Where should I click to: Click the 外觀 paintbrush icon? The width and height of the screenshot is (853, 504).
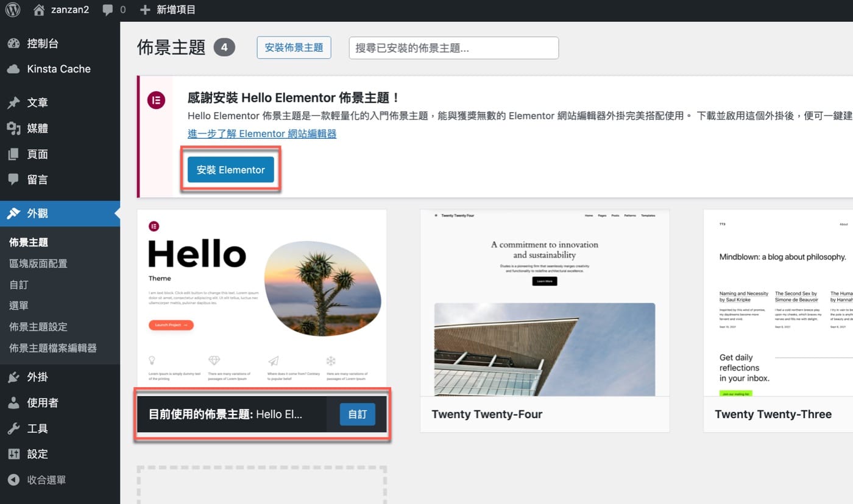coord(13,214)
